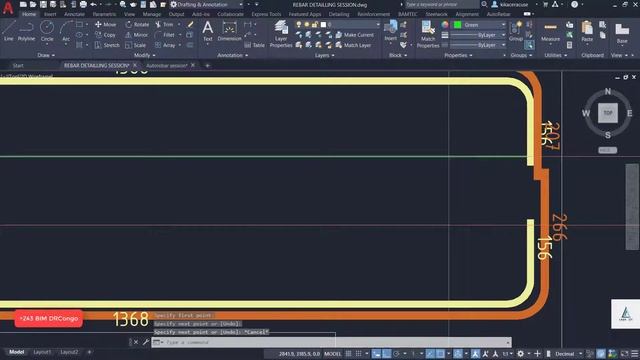This screenshot has height=360, width=640.
Task: Click the TOP face of the ViewCube
Action: [x=608, y=113]
